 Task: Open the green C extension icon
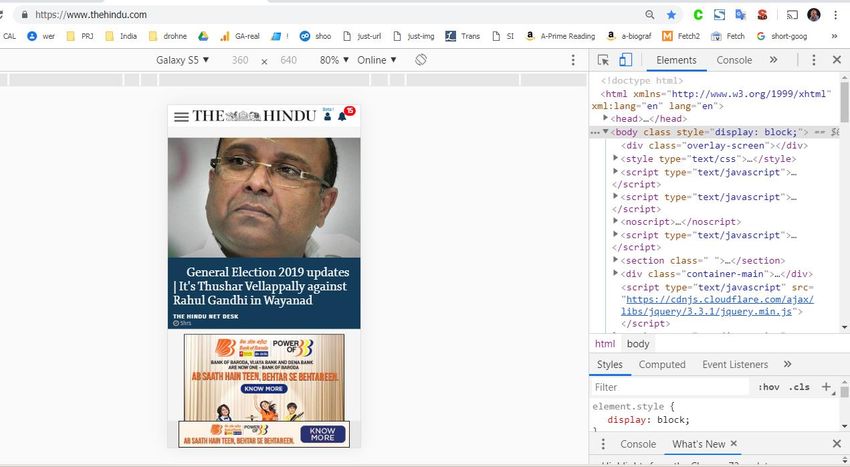(698, 15)
